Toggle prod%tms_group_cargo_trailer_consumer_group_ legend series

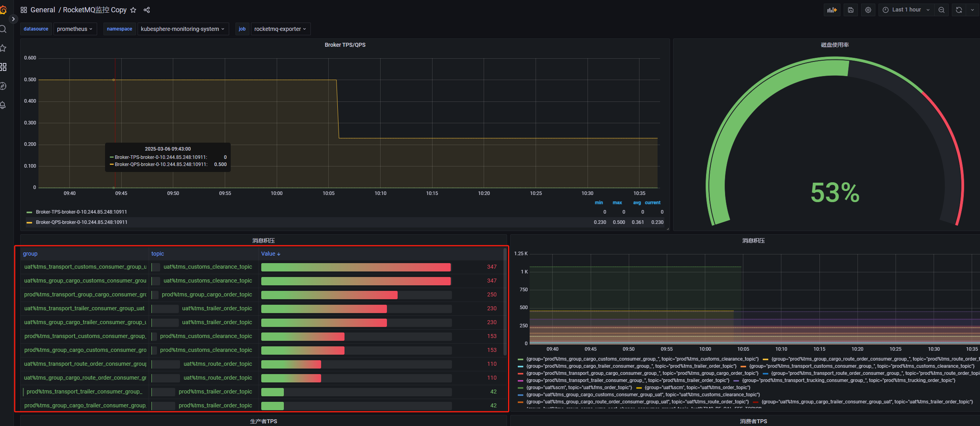(x=631, y=366)
